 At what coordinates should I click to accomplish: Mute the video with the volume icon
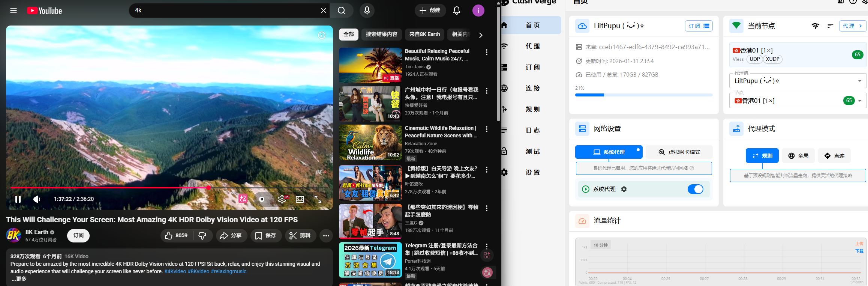click(x=37, y=199)
